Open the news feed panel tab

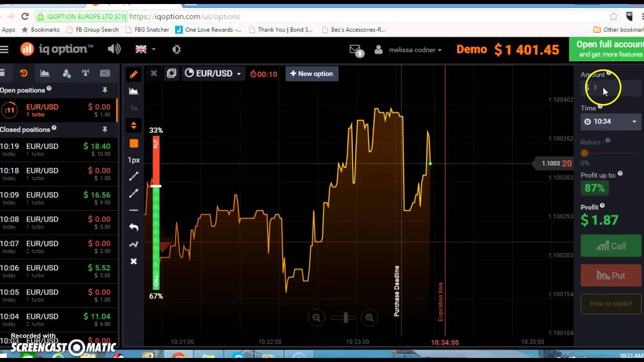pos(105,73)
